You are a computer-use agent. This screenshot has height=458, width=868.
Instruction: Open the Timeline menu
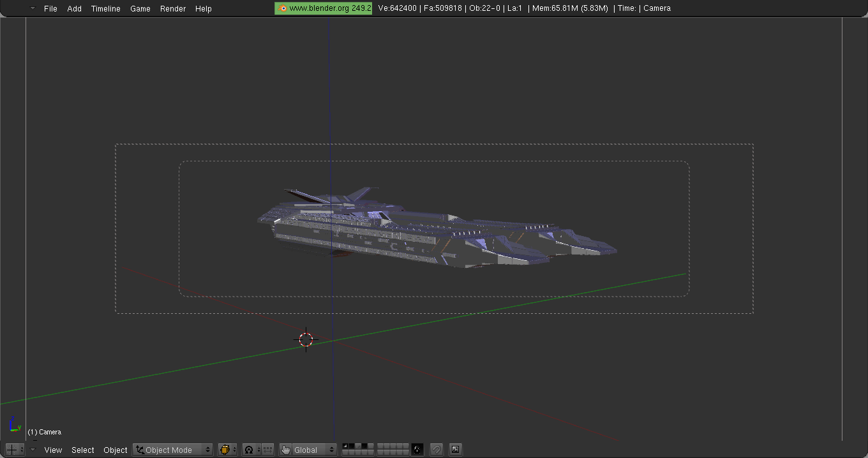tap(105, 8)
